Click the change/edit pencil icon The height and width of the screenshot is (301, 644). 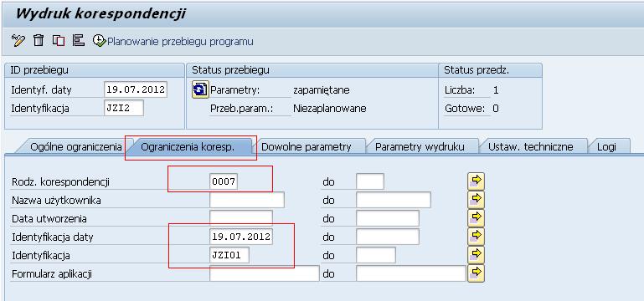coord(18,41)
